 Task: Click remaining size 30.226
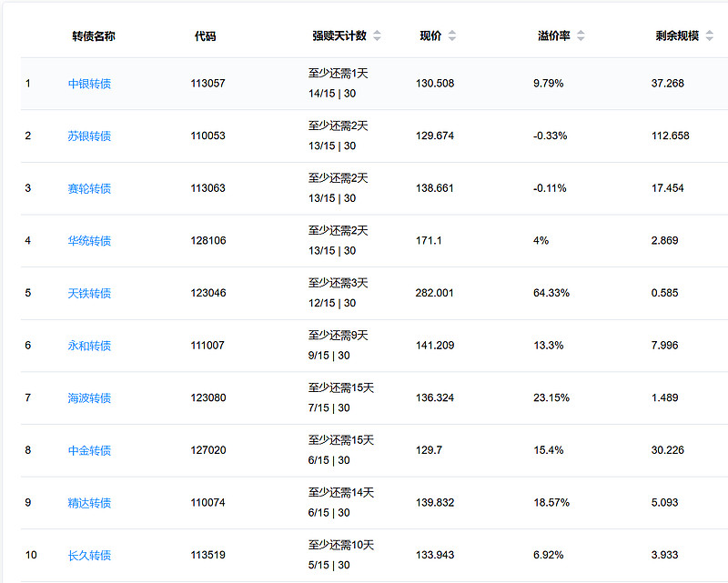(668, 451)
